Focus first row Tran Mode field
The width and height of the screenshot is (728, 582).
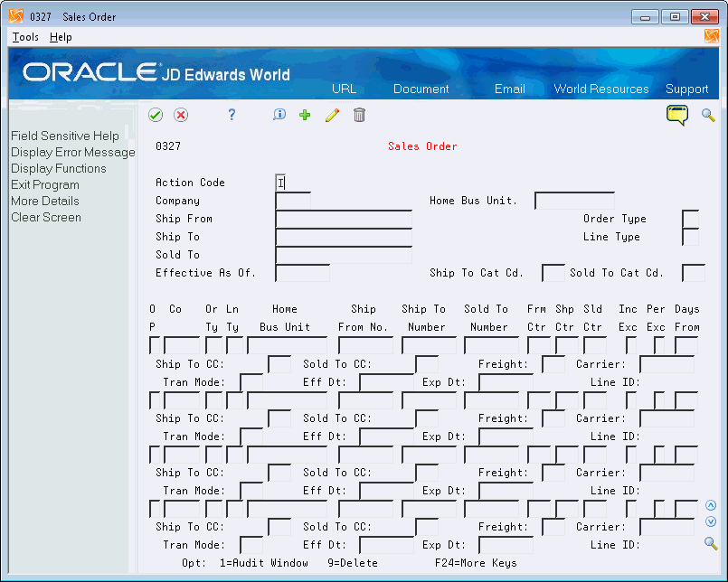[x=251, y=382]
